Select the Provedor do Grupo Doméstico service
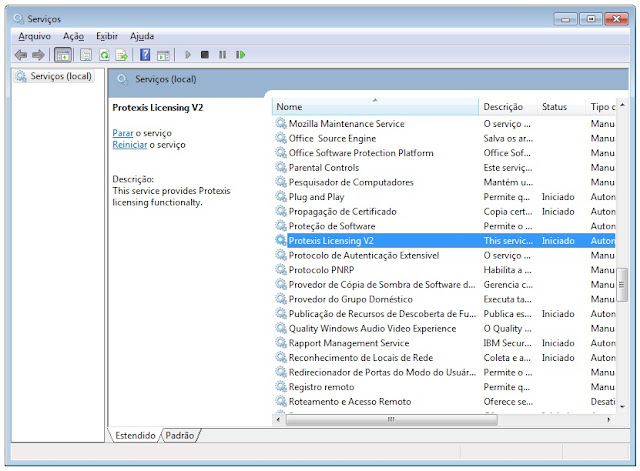Image resolution: width=640 pixels, height=471 pixels. tap(444, 299)
